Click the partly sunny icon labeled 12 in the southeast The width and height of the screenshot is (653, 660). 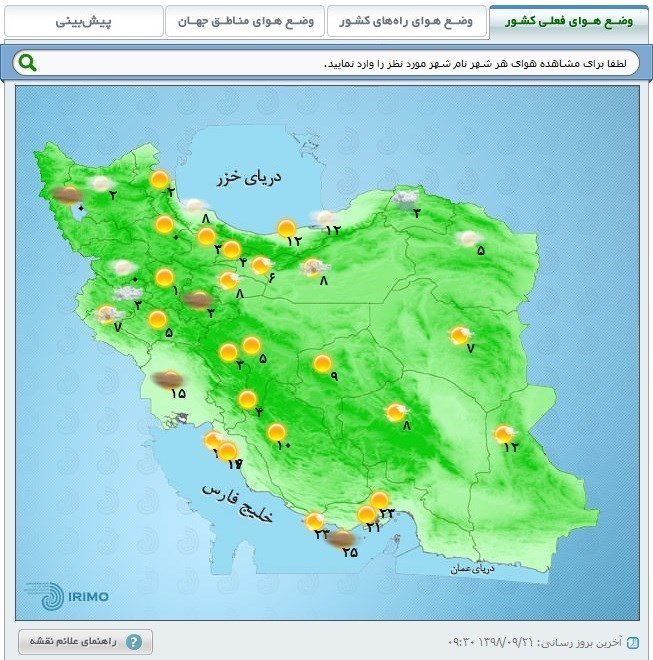(x=503, y=433)
